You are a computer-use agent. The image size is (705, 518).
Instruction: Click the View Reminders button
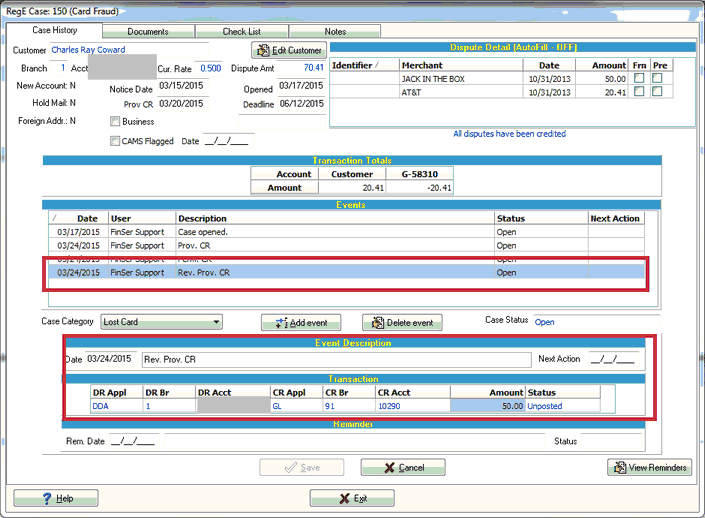coord(650,468)
